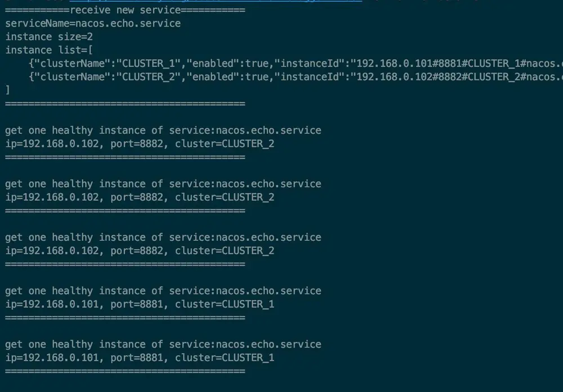The width and height of the screenshot is (563, 392).
Task: Click the last 'get one healthy instance' line
Action: coord(163,344)
